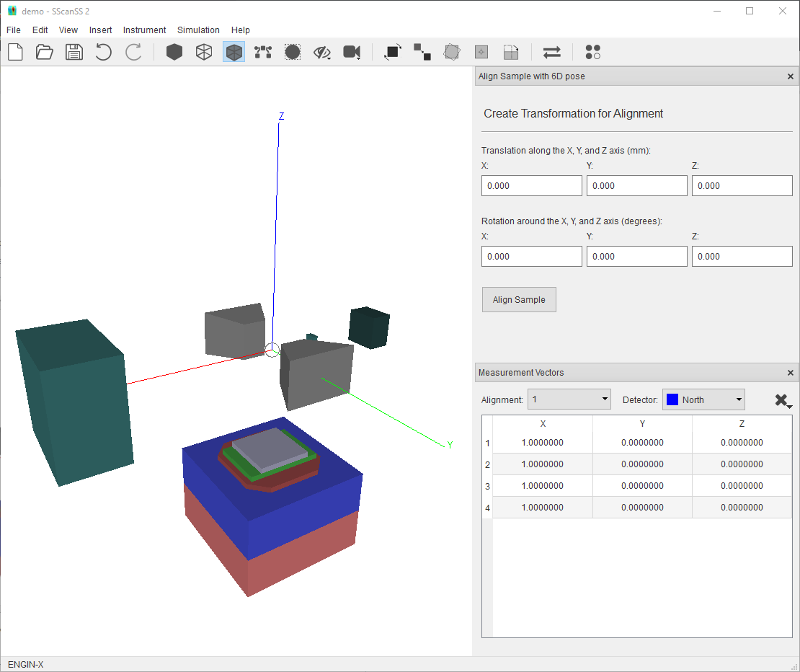Click the SScanSS app icon in title bar
The height and width of the screenshot is (672, 800).
coord(12,11)
